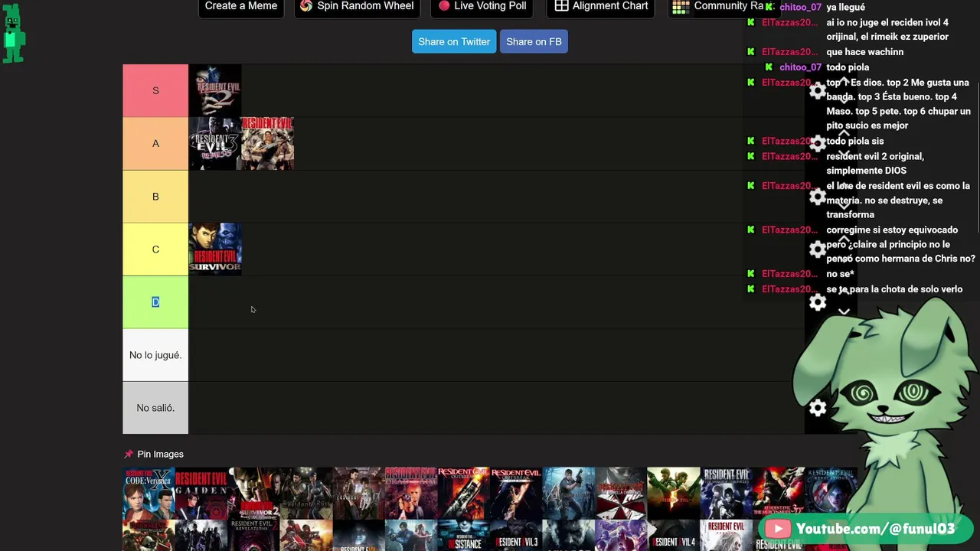980x551 pixels.
Task: Click Share on FB
Action: pyautogui.click(x=534, y=41)
